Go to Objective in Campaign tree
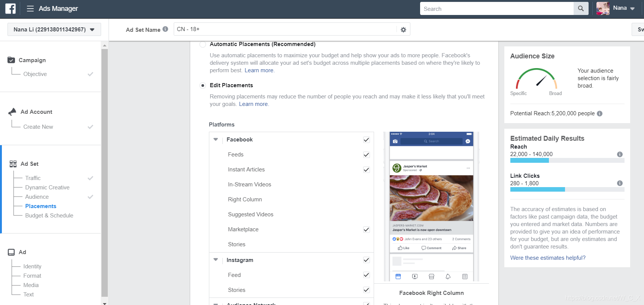The height and width of the screenshot is (305, 644). coord(35,74)
